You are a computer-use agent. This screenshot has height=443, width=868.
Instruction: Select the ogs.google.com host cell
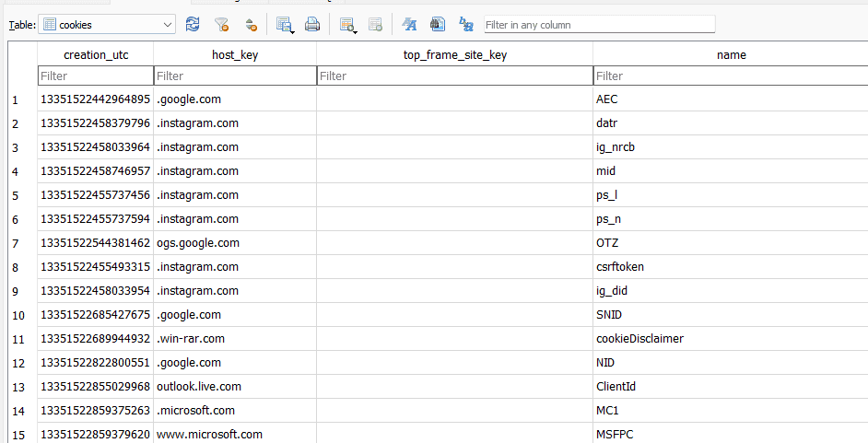(x=235, y=243)
